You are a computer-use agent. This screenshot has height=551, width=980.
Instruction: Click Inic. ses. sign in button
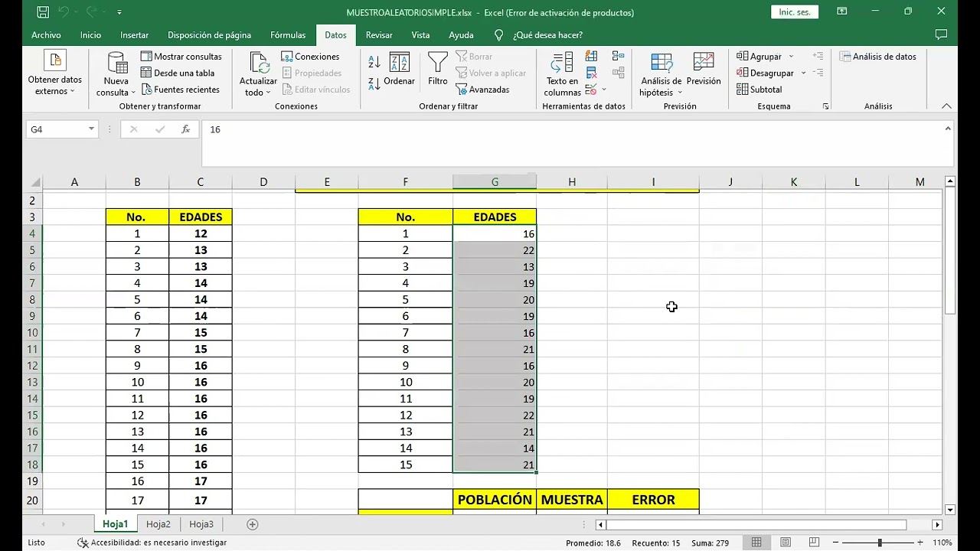click(795, 12)
